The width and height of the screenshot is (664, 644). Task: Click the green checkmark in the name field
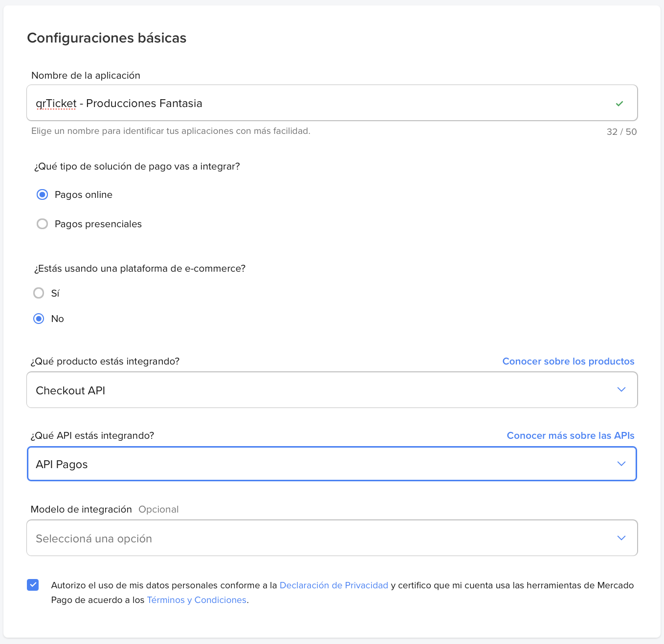[x=619, y=103]
